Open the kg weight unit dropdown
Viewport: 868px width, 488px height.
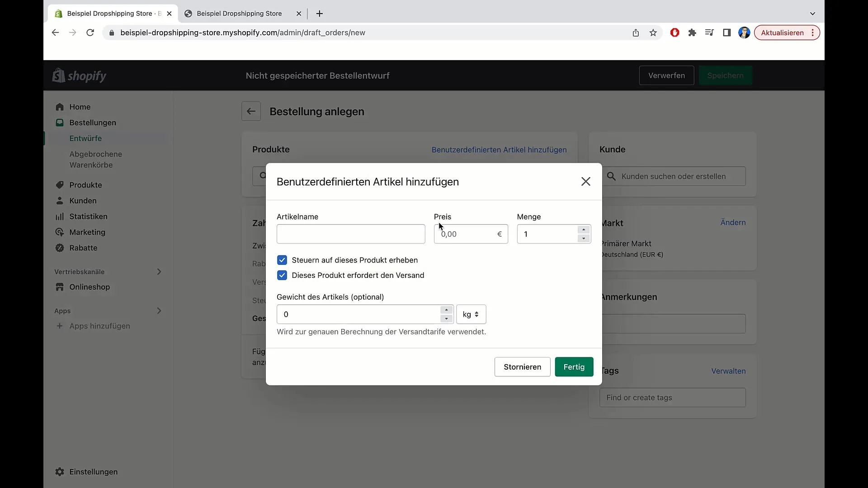coord(471,314)
